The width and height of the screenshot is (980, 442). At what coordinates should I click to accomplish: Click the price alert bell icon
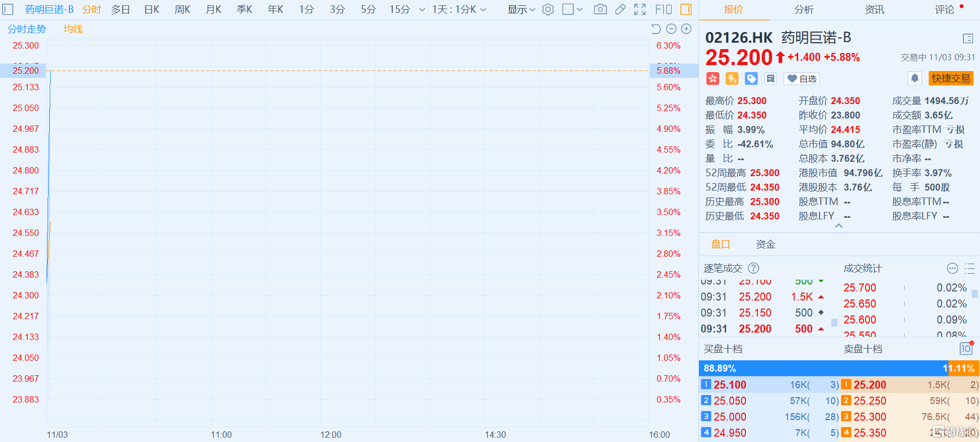point(915,78)
